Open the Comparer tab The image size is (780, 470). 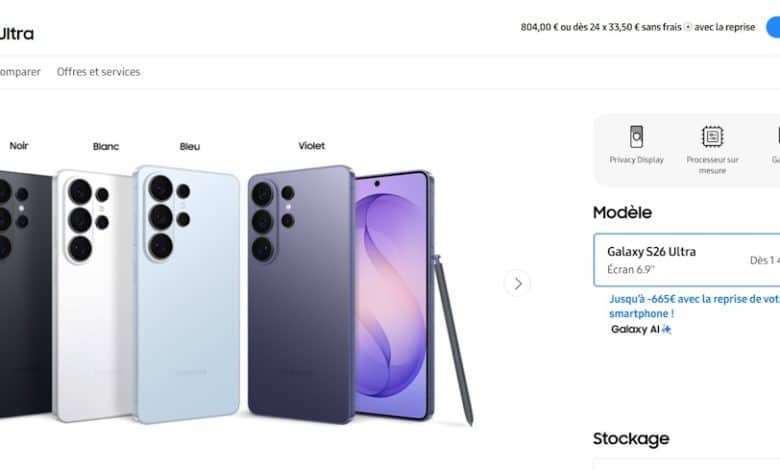tap(20, 72)
